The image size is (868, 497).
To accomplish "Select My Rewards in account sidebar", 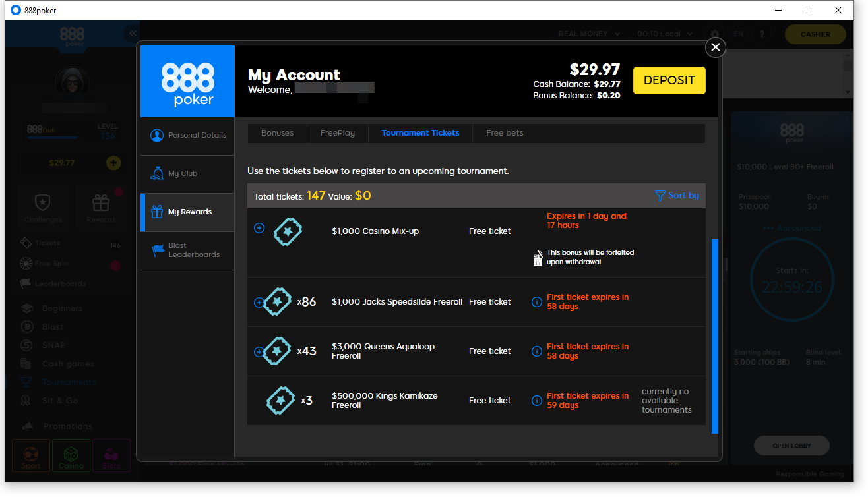I will (x=188, y=212).
